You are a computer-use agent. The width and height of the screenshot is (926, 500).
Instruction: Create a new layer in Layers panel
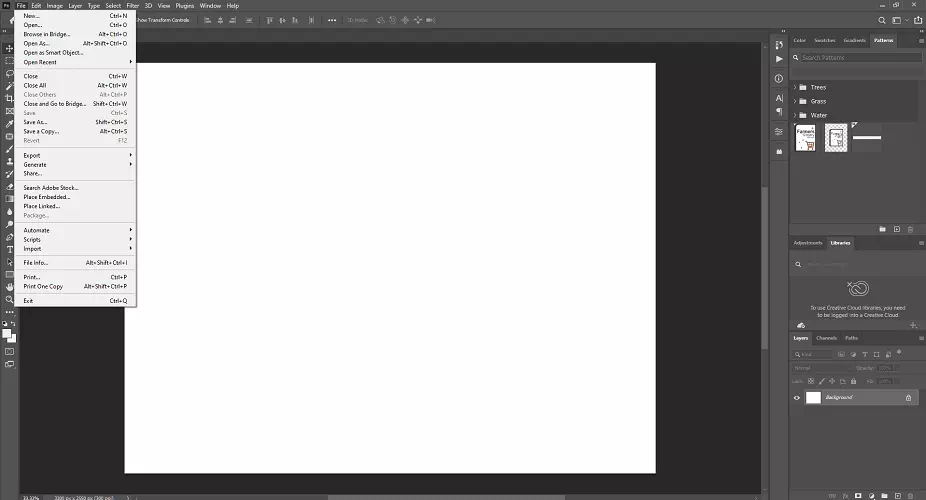point(898,496)
